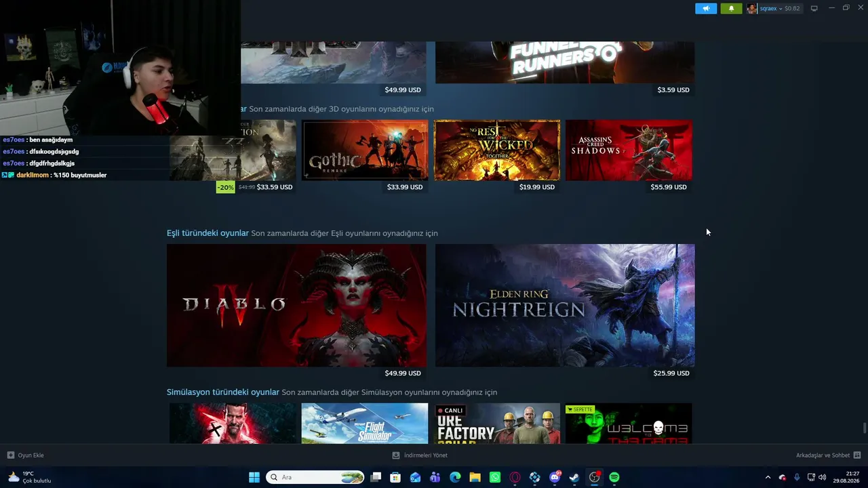868x488 pixels.
Task: Open File Explorer from the taskbar
Action: pyautogui.click(x=475, y=478)
